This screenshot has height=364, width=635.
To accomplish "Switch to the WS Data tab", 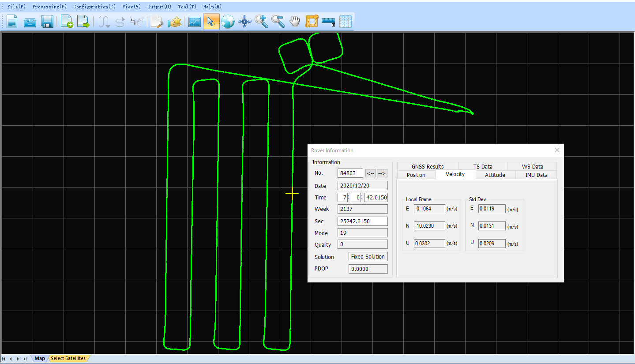I will coord(532,166).
